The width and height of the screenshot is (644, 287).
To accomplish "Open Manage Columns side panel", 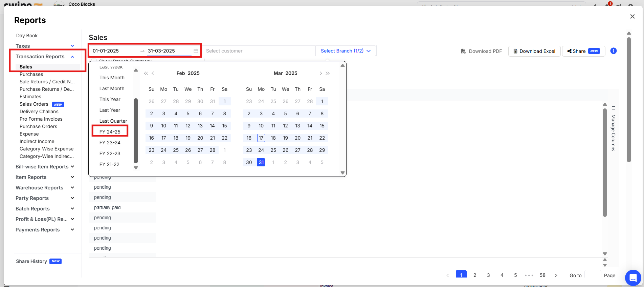I will coord(613,129).
